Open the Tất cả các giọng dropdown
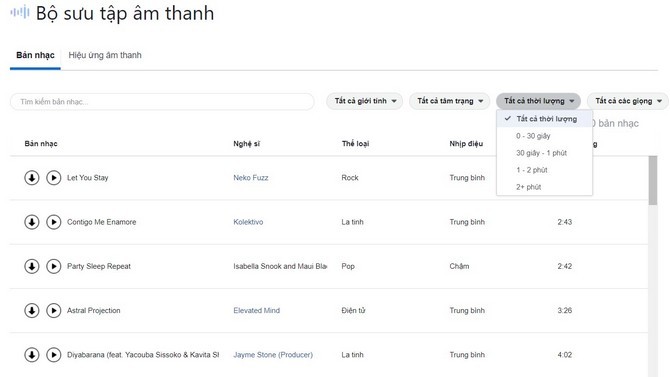Viewport: 670px width, 377px height. coord(628,101)
